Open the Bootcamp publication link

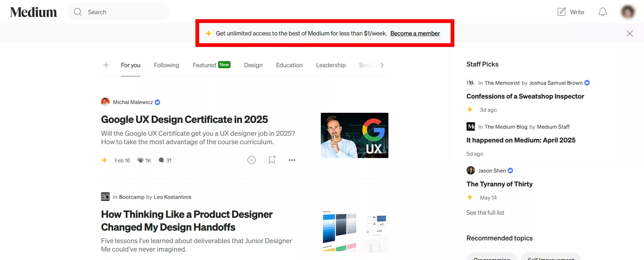pos(132,197)
